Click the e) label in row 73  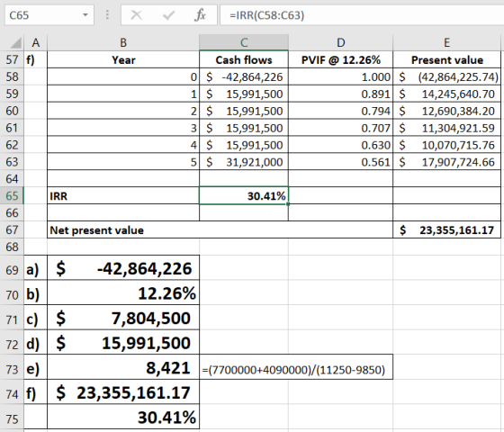[35, 368]
